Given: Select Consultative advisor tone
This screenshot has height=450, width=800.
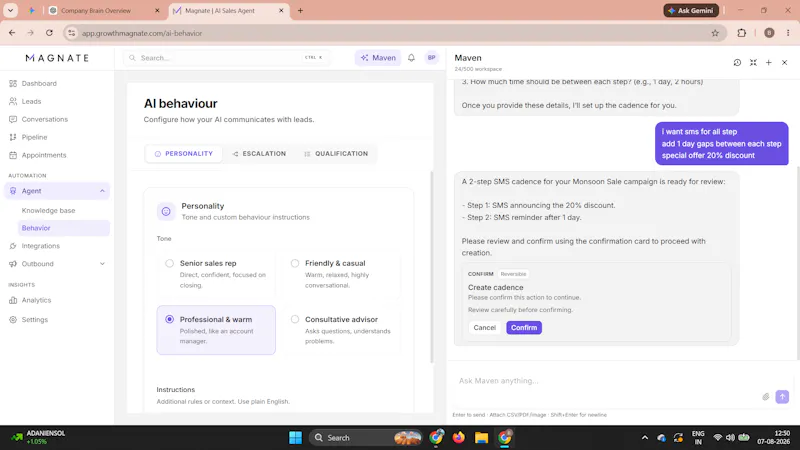Looking at the screenshot, I should tap(341, 330).
